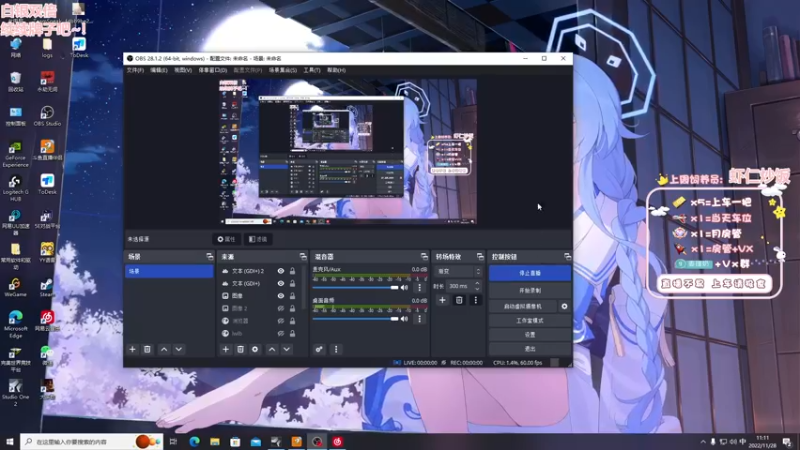Pop out the Controls dock
This screenshot has height=450, width=800.
coord(567,257)
